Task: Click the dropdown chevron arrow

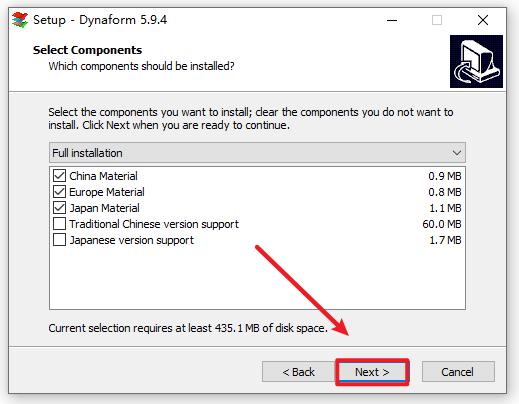Action: 457,153
